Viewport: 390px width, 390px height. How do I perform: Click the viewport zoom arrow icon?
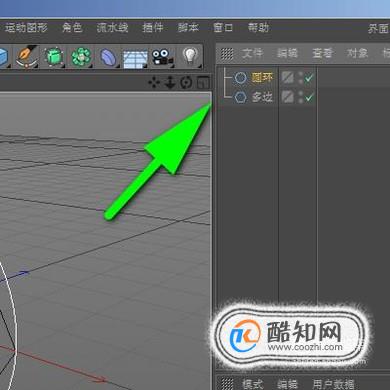170,82
